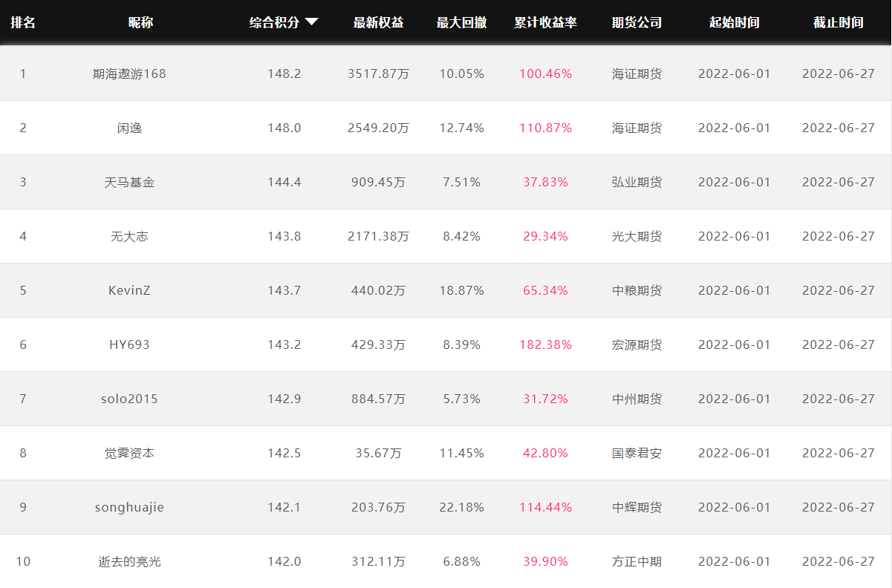Click company 方正中期
The width and height of the screenshot is (892, 588).
(637, 561)
